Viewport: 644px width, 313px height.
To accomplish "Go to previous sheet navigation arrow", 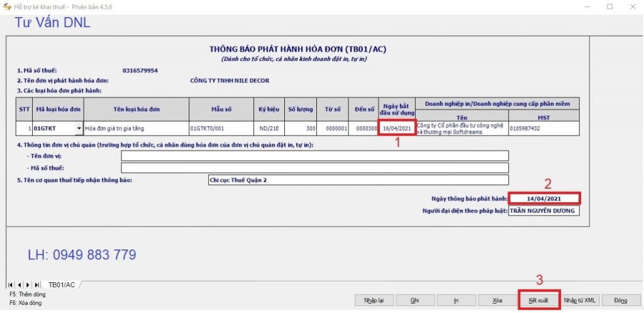I will pyautogui.click(x=19, y=285).
